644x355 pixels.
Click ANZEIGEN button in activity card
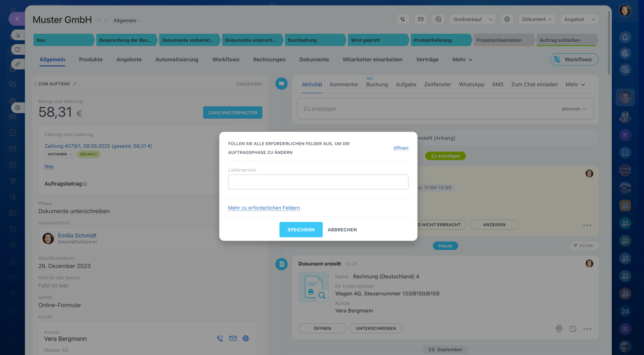coord(494,225)
